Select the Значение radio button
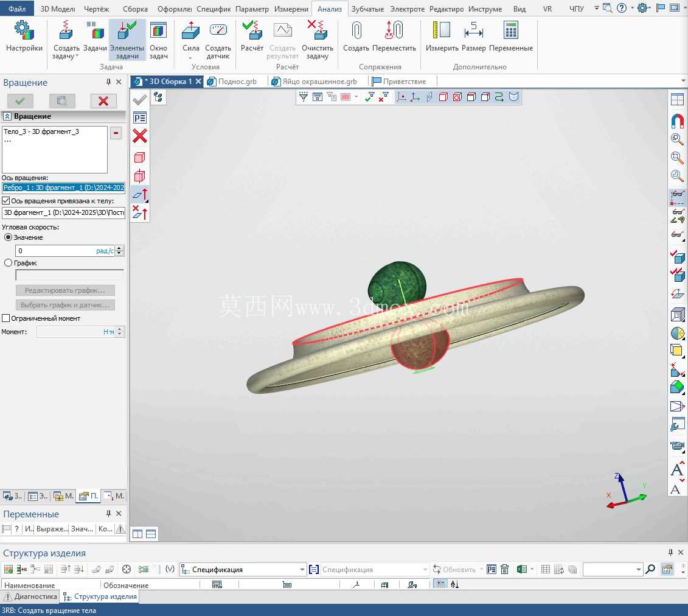 8,237
